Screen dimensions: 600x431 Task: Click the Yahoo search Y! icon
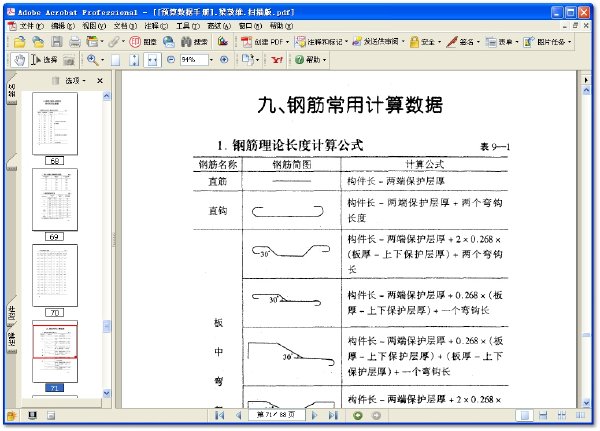pos(277,60)
